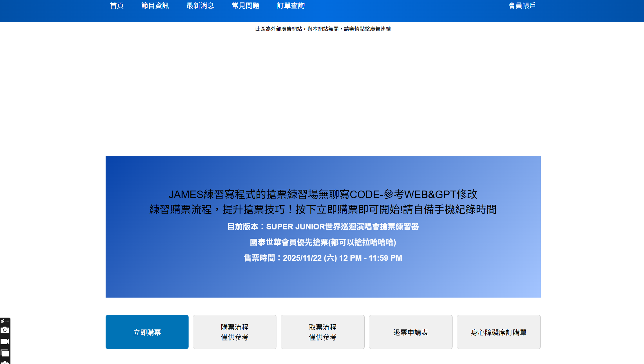
Task: Click the 售票時間 sale time text
Action: coord(323,258)
